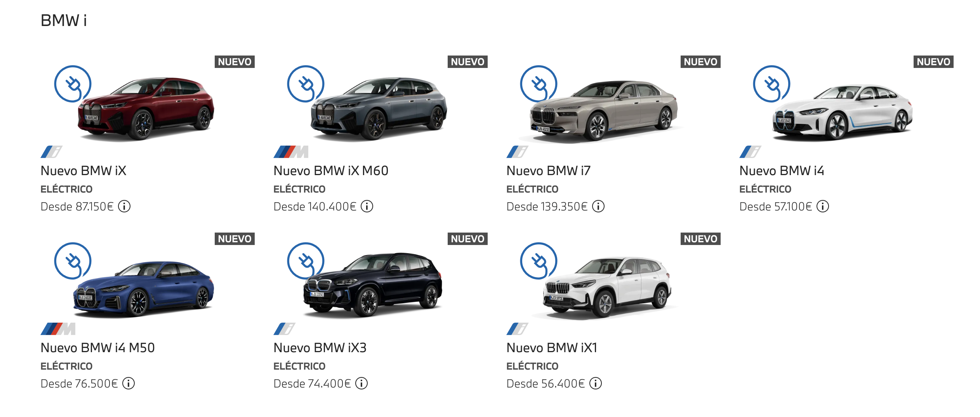Click info icon beside iX1 price 56.400€

596,383
